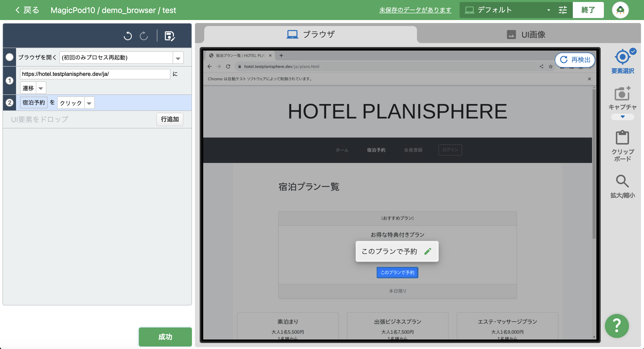Image resolution: width=644 pixels, height=349 pixels.
Task: Toggle the circle on ブラウザを開く row
Action: [10, 57]
